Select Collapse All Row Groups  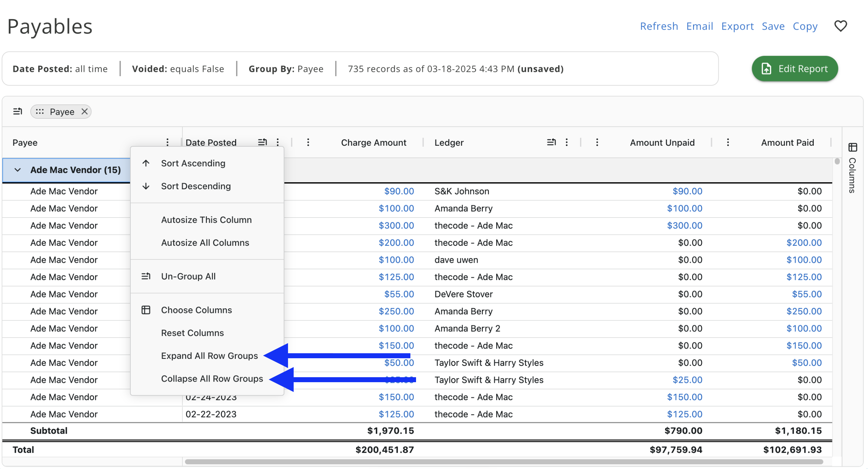(212, 379)
